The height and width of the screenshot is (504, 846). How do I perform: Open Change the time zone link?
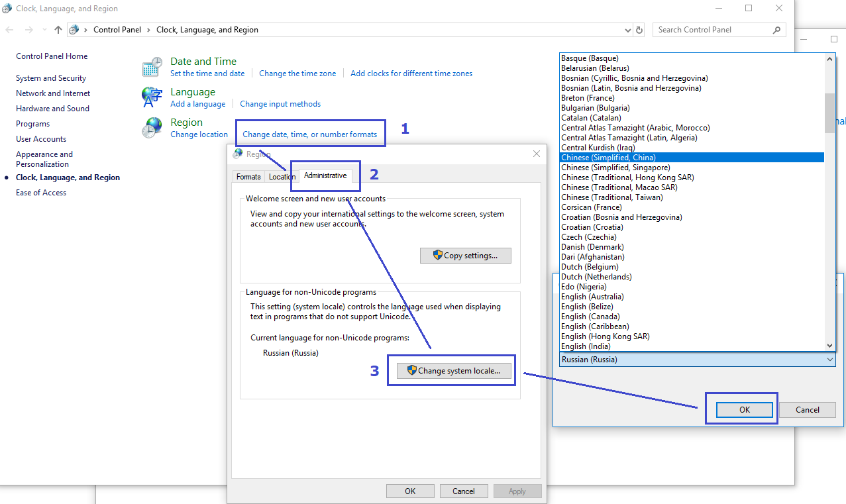click(297, 74)
